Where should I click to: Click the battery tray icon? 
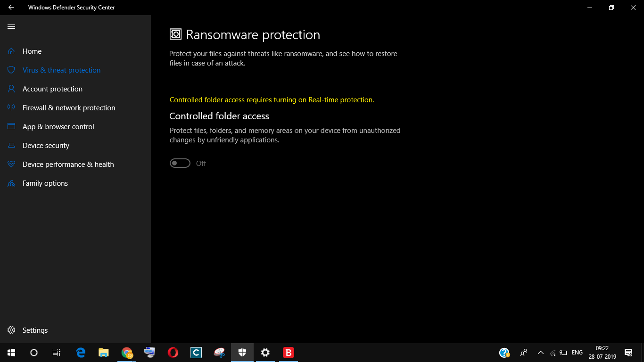click(563, 353)
